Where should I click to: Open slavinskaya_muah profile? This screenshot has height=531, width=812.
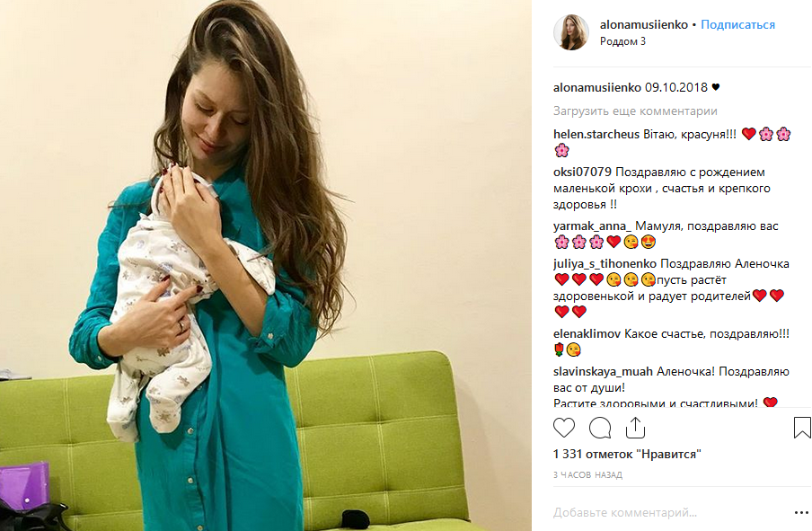(603, 371)
